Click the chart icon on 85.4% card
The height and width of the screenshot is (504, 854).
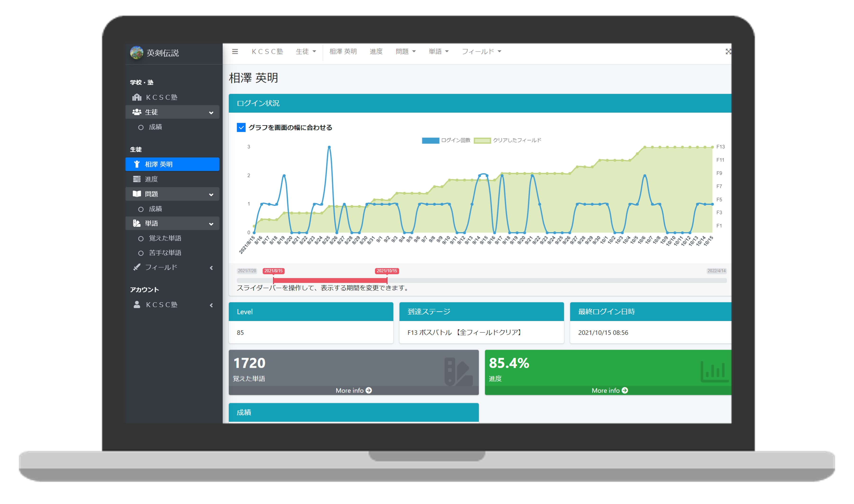click(714, 372)
